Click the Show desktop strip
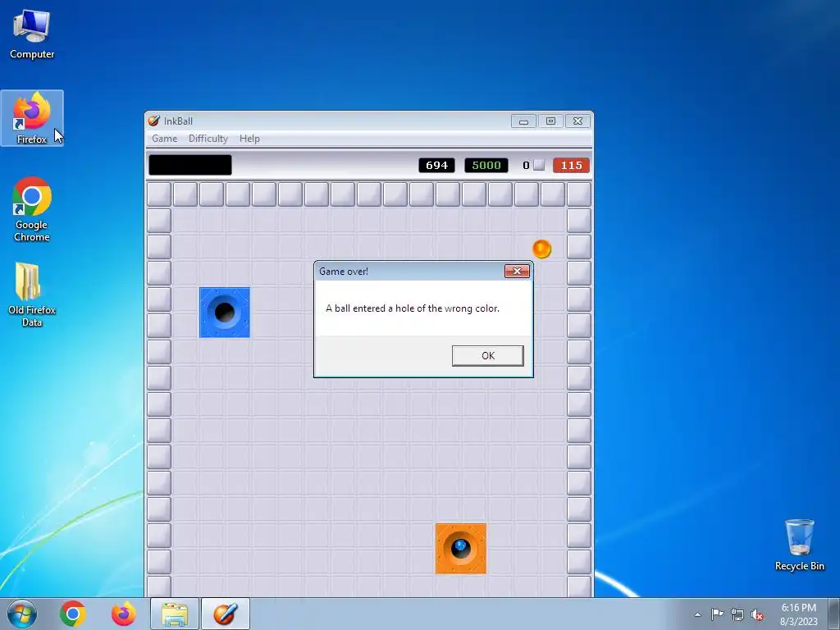 (834, 614)
